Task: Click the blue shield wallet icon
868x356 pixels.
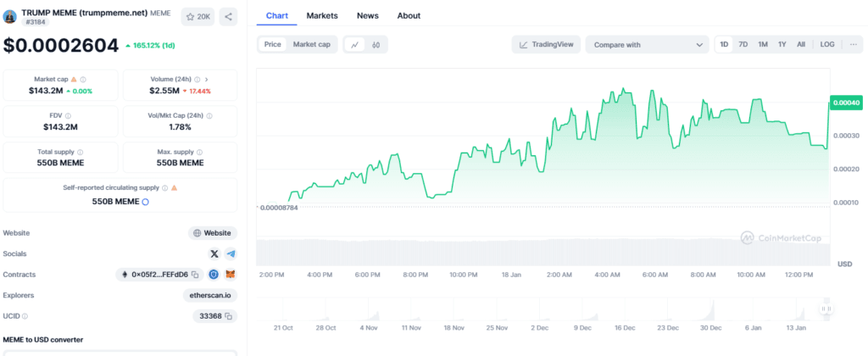Action: pos(214,274)
